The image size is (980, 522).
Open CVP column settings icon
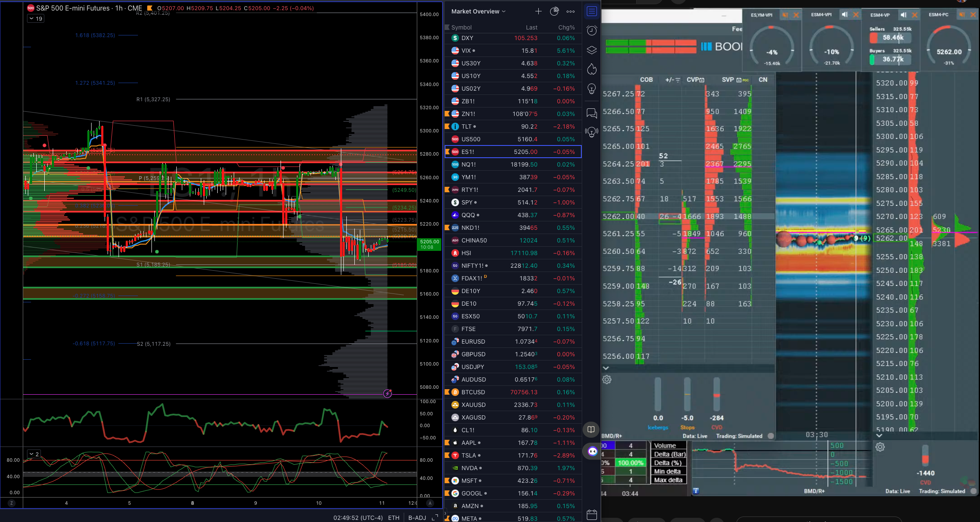pyautogui.click(x=702, y=80)
